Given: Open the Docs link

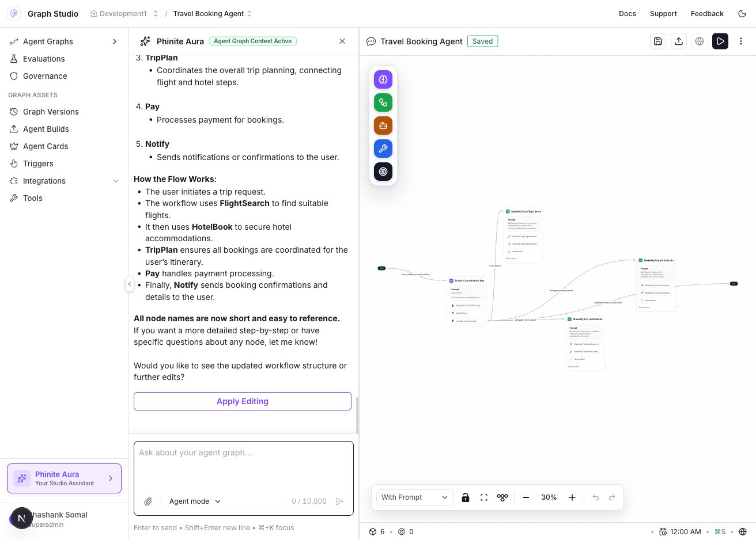Looking at the screenshot, I should (x=628, y=14).
